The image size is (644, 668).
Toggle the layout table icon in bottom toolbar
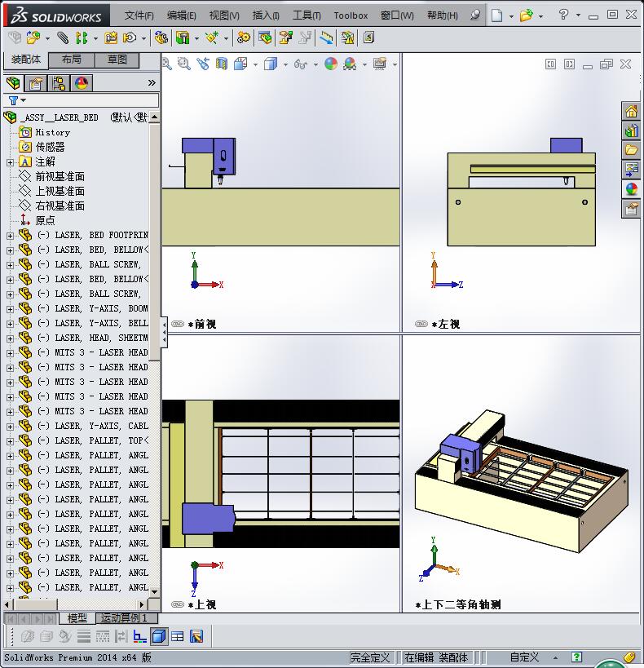(x=177, y=636)
